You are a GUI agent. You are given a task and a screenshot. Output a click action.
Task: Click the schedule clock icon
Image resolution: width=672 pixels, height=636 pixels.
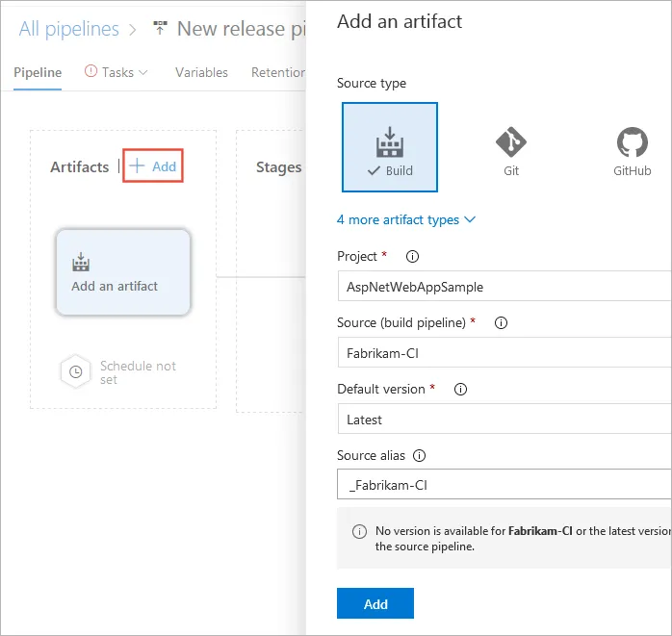pyautogui.click(x=75, y=372)
